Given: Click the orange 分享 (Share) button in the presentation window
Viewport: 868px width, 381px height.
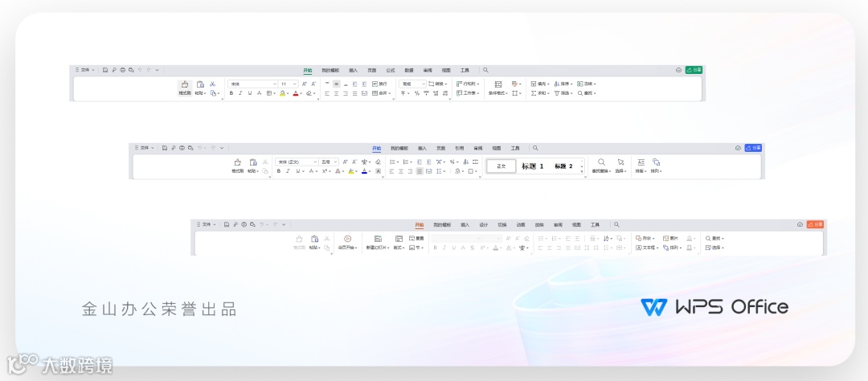Looking at the screenshot, I should 815,224.
